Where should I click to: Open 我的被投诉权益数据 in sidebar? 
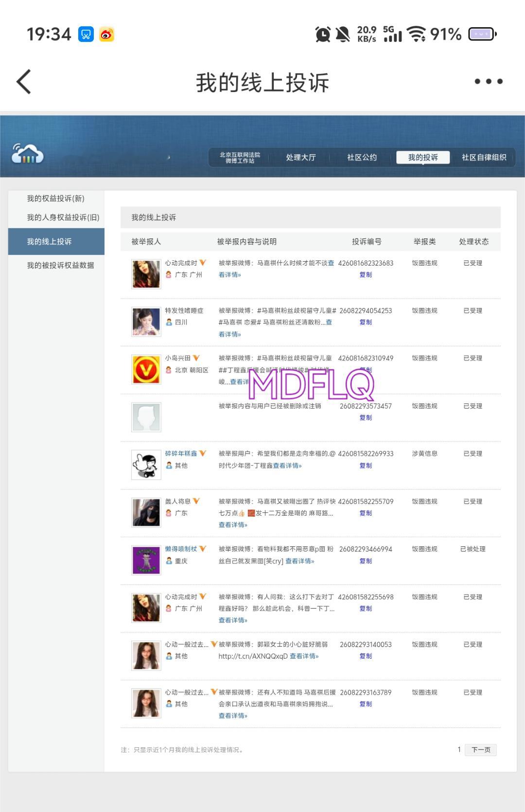60,265
